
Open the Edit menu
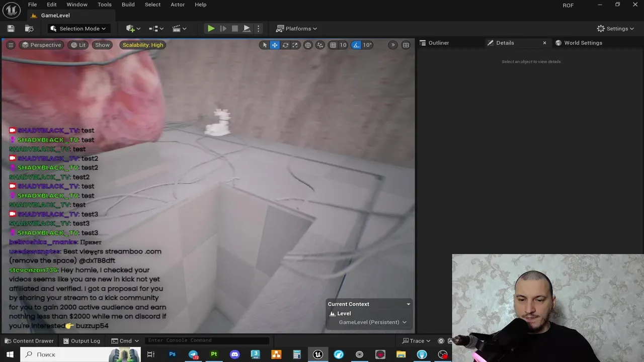point(52,5)
